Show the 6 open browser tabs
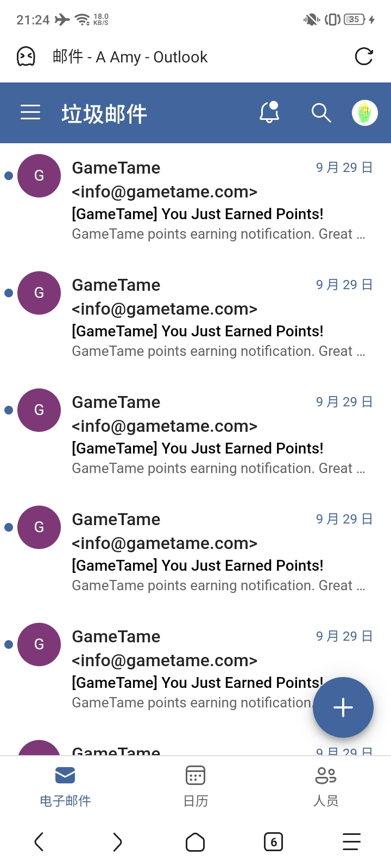The width and height of the screenshot is (391, 868). [273, 842]
